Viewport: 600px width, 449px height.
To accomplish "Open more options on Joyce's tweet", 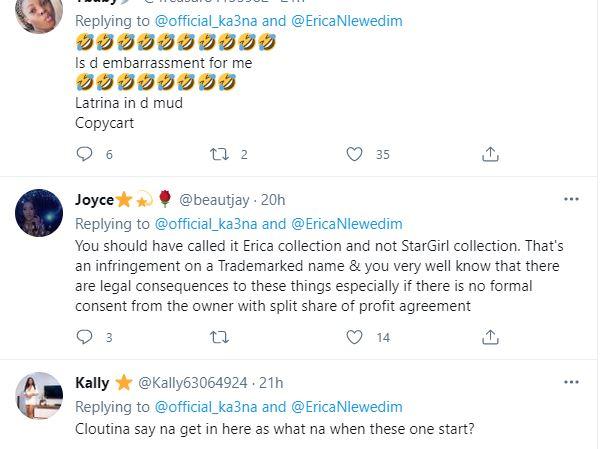I will coord(571,199).
